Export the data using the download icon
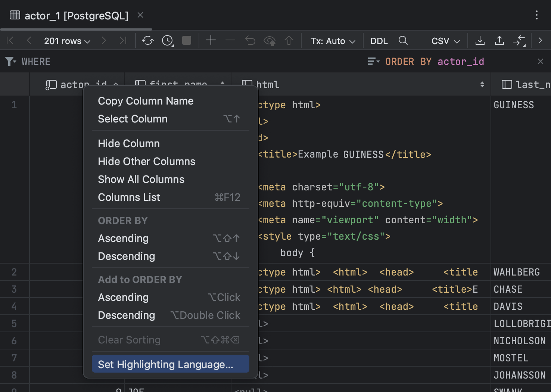 (x=480, y=40)
